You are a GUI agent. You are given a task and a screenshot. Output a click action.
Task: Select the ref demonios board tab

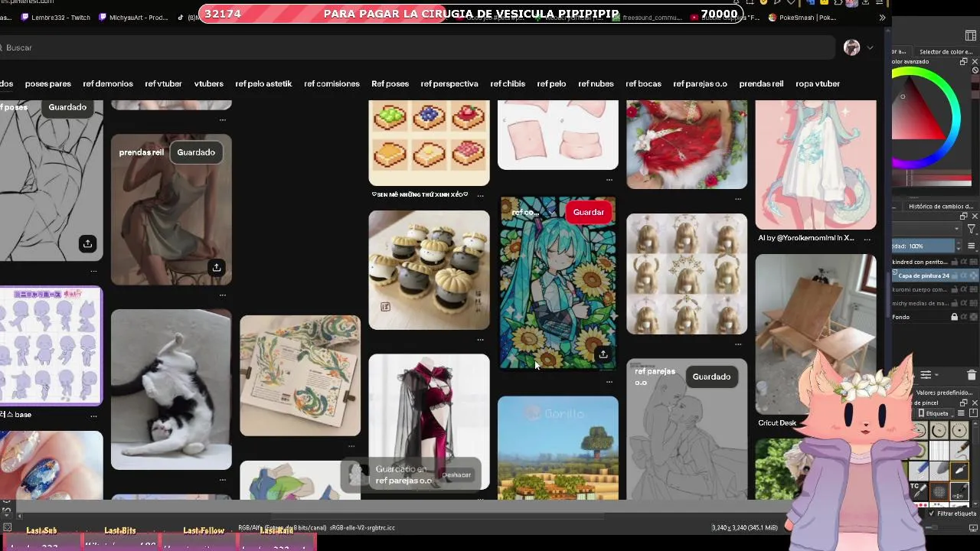[108, 83]
